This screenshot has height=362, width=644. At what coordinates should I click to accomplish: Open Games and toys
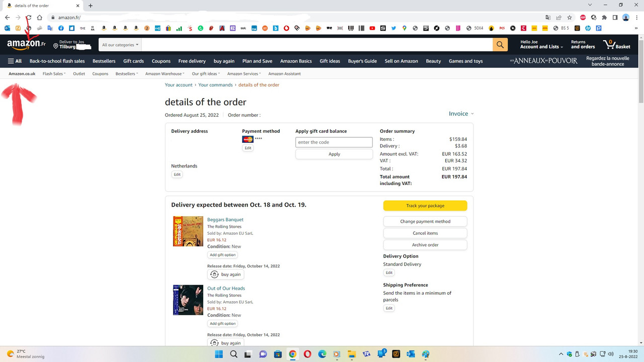[465, 61]
